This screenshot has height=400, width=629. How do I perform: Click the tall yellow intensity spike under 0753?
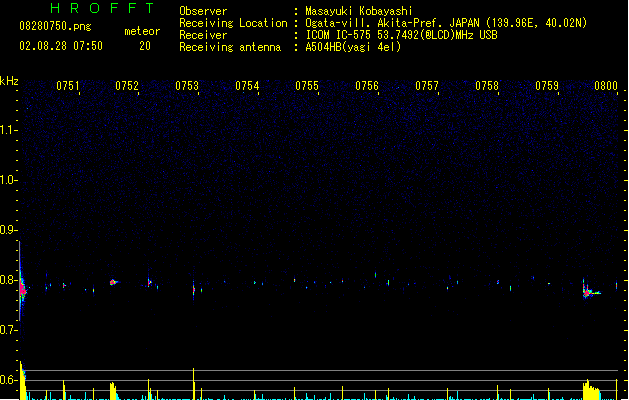[194, 384]
